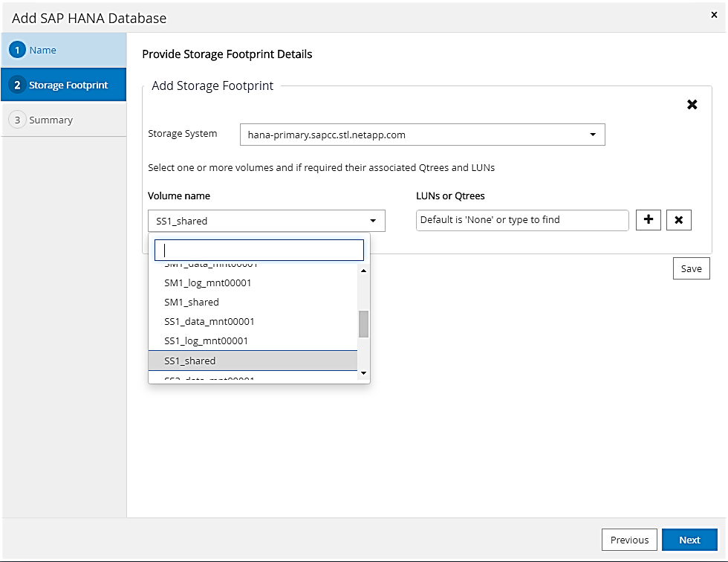
Task: Choose SM1_log_mnt00001 from the volume list
Action: click(207, 283)
